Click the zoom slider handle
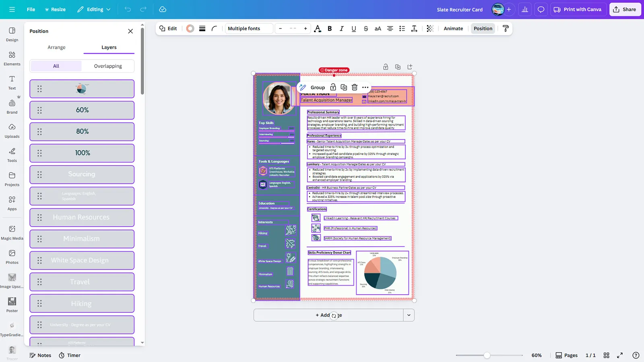The image size is (644, 362). 487,355
